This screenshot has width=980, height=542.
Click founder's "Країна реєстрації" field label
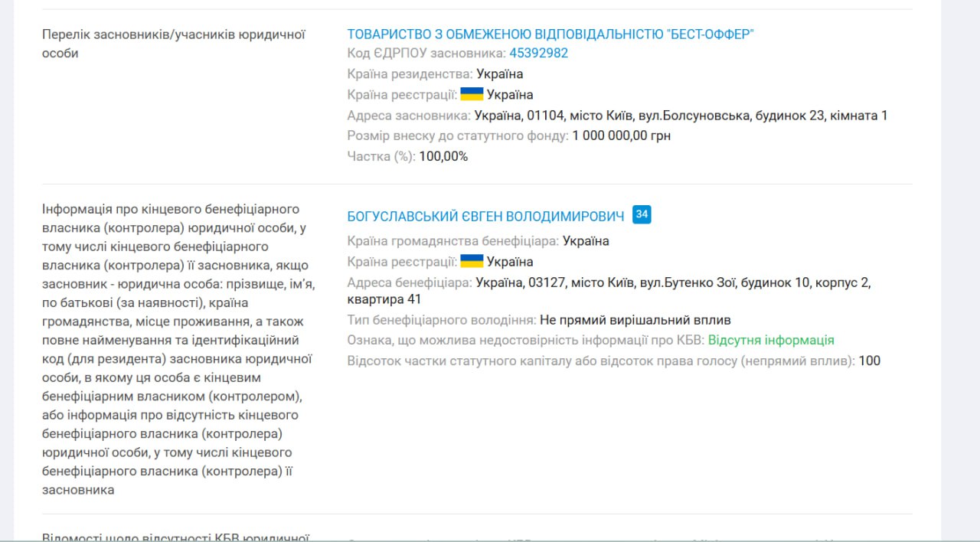coord(402,95)
